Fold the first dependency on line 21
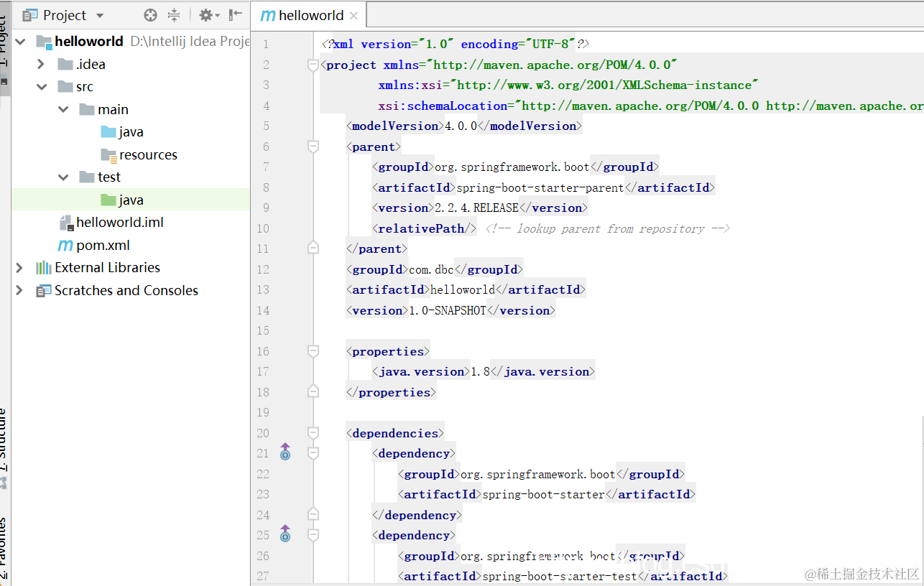 [313, 453]
